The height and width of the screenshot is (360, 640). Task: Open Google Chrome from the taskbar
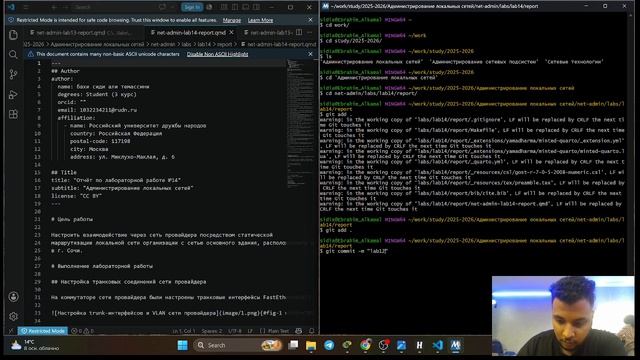click(365, 345)
